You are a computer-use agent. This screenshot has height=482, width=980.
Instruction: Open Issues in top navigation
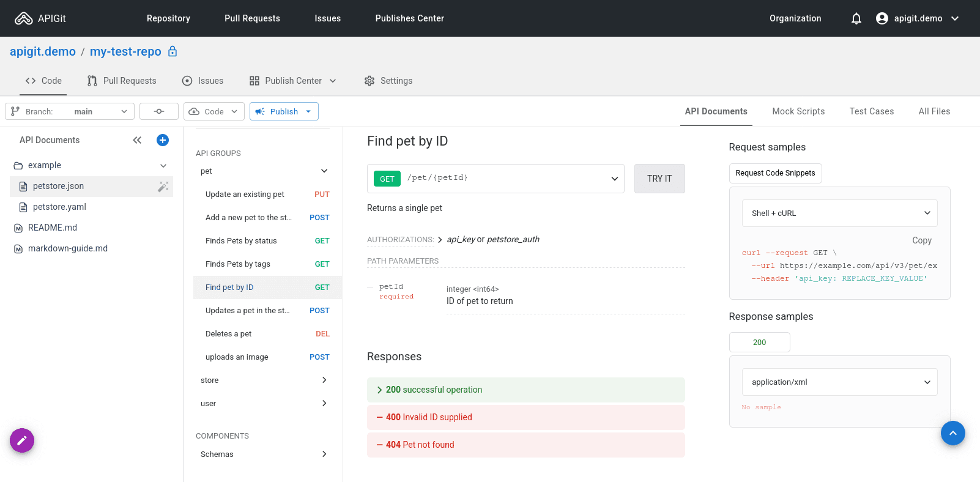click(x=328, y=18)
